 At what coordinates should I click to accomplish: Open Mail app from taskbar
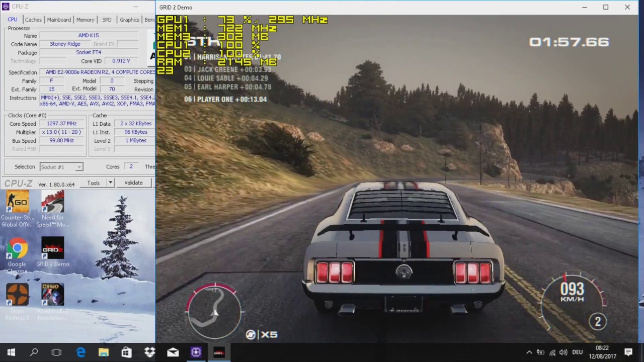pos(173,352)
